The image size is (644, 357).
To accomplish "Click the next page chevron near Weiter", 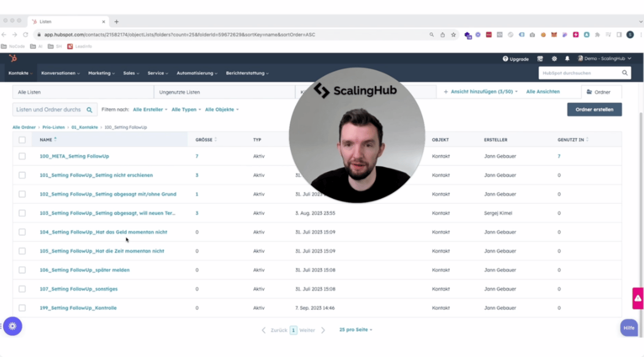I will (323, 330).
